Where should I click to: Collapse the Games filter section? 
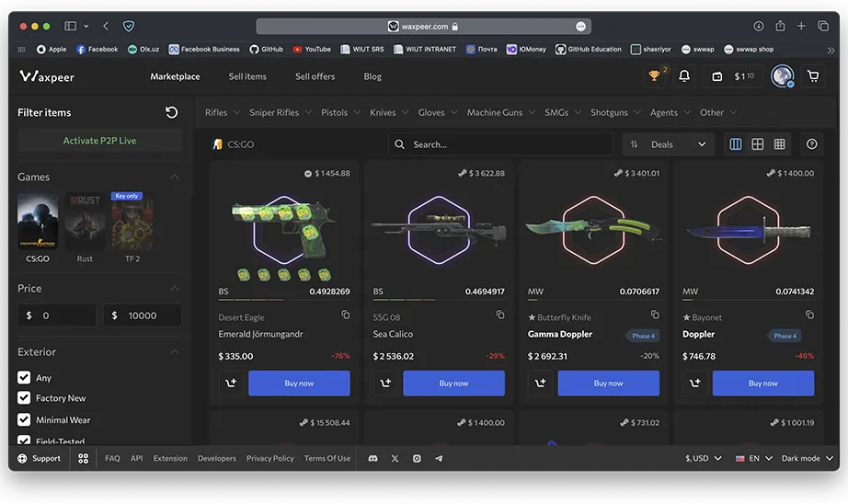point(175,177)
